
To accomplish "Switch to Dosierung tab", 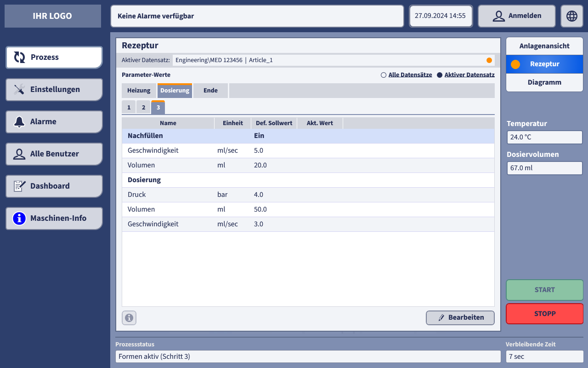I will (175, 91).
